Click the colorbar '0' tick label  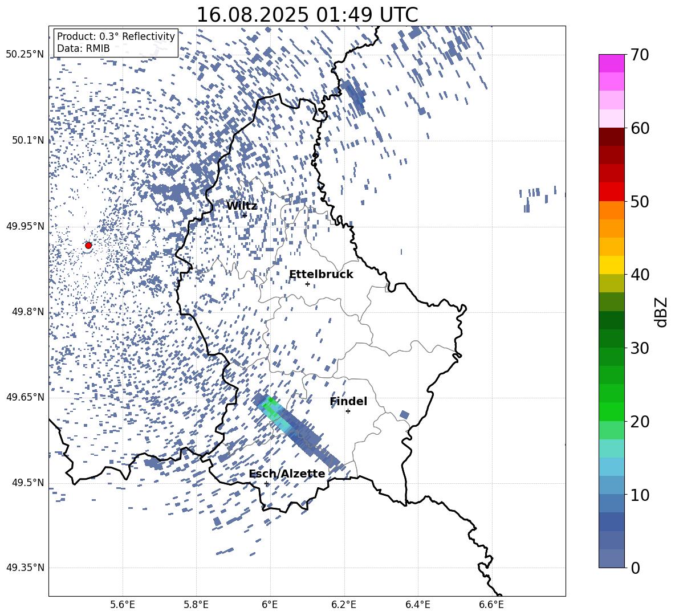point(636,568)
